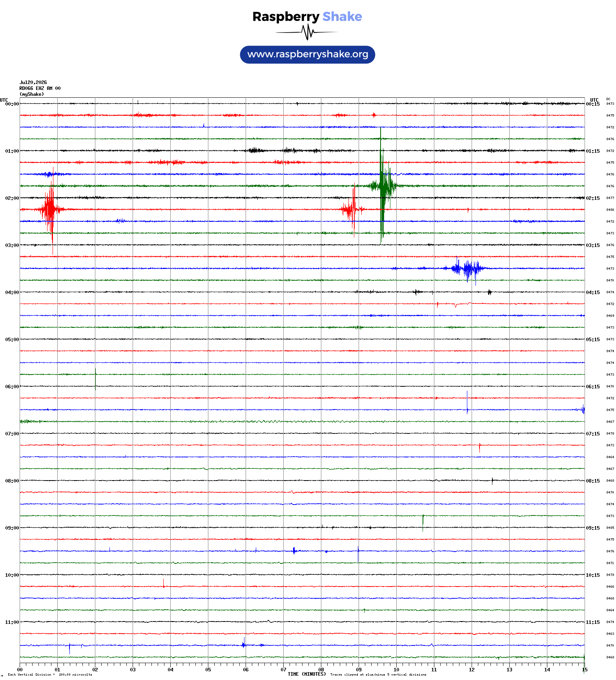Screen dimensions: 616x680
Task: Click the 02:00 row label on the left
Action: coord(12,198)
